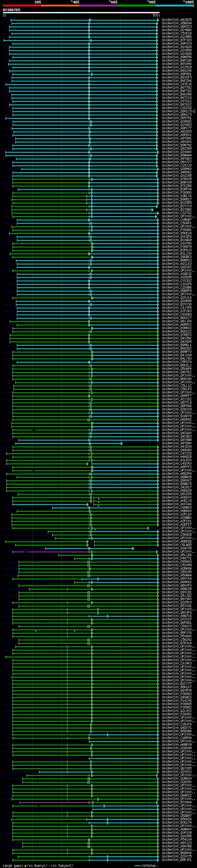The image size is (197, 868).
Task: Click the ruler end position label 531
Action: [x=155, y=15]
